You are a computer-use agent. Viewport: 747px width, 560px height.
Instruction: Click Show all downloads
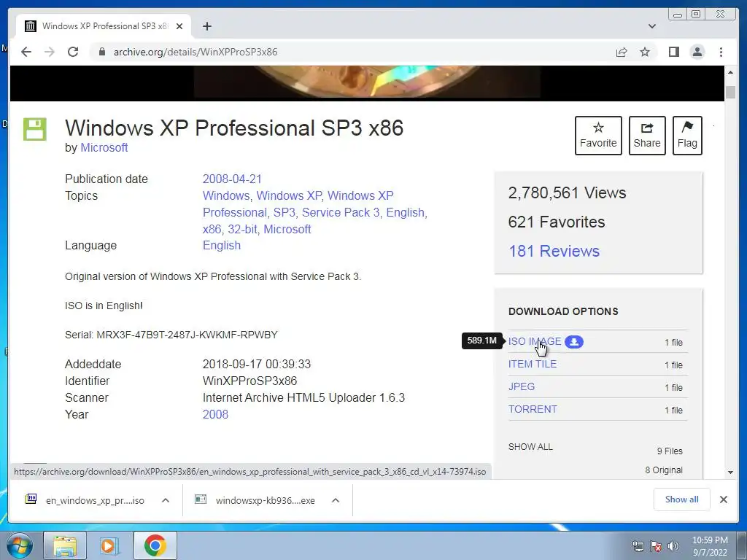pos(682,499)
